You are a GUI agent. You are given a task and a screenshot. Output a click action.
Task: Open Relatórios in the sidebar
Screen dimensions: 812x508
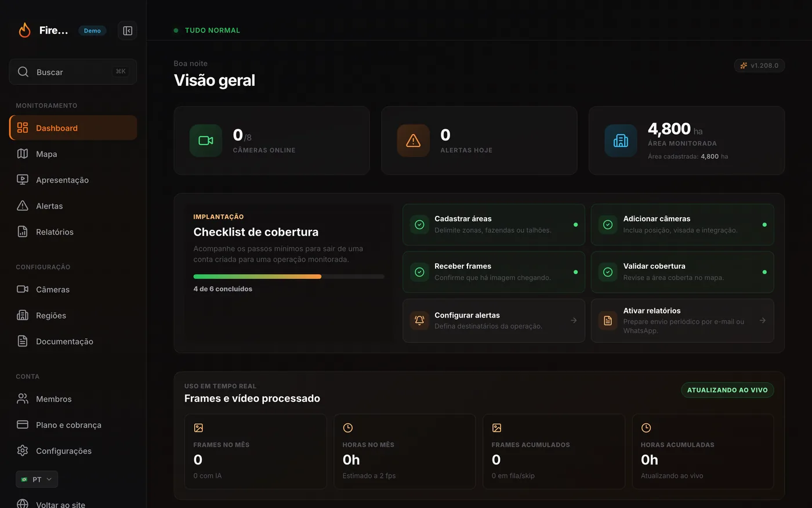(73, 232)
